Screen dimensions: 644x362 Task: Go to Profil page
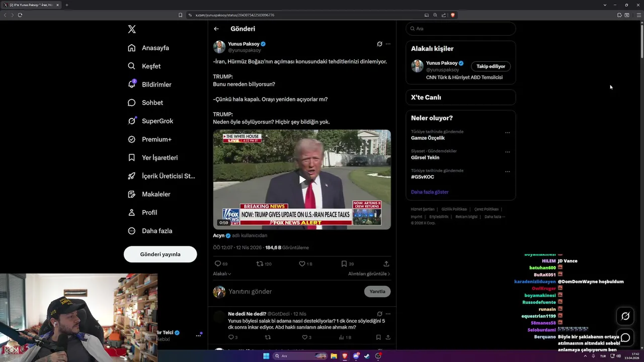[142, 212]
